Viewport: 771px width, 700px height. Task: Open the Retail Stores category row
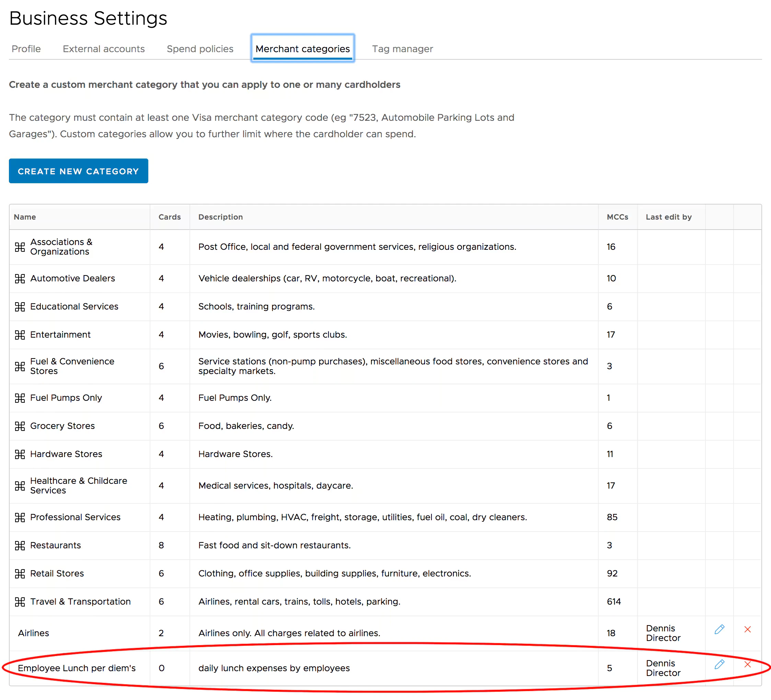[x=57, y=573]
